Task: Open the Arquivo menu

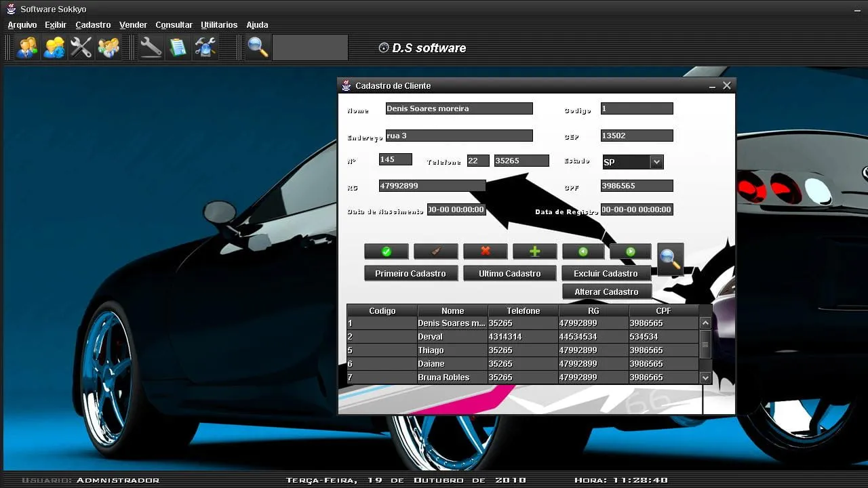Action: tap(22, 25)
